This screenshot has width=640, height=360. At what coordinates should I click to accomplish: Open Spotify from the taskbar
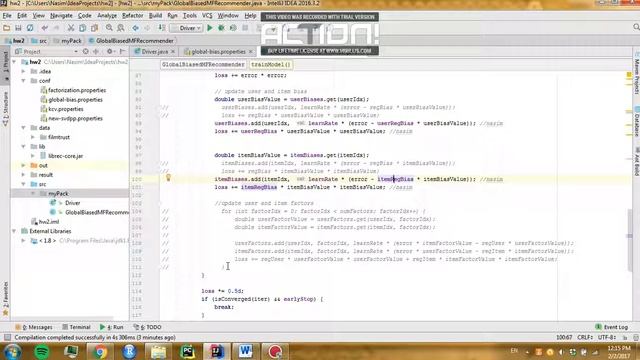point(42,351)
